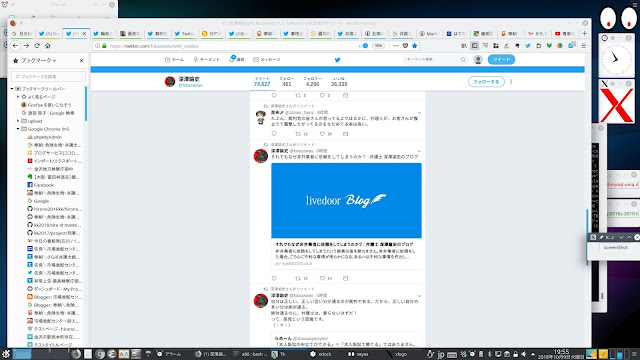
Task: Reload the current Twitter page
Action: click(x=37, y=46)
